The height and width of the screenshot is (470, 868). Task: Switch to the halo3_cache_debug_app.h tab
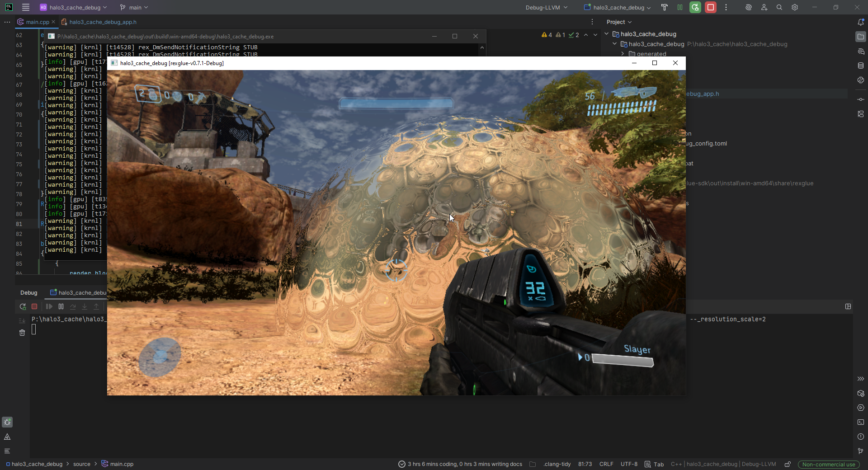(102, 22)
